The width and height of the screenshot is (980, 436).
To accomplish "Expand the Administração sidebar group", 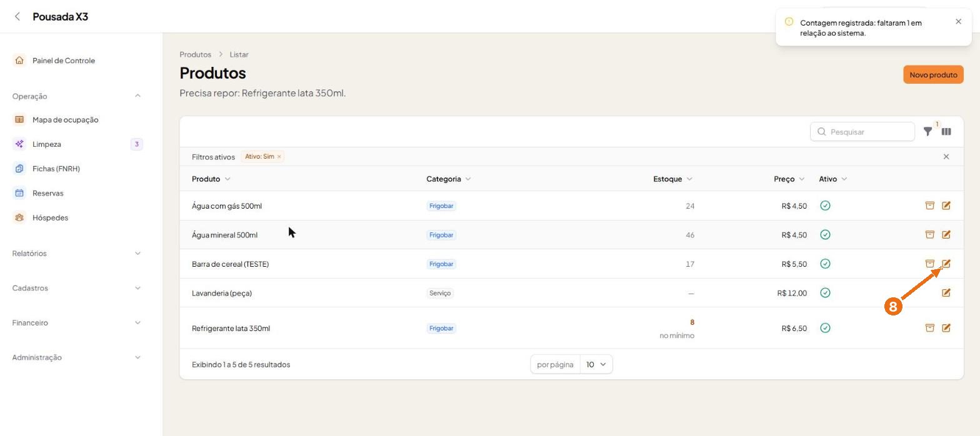I will tap(137, 357).
